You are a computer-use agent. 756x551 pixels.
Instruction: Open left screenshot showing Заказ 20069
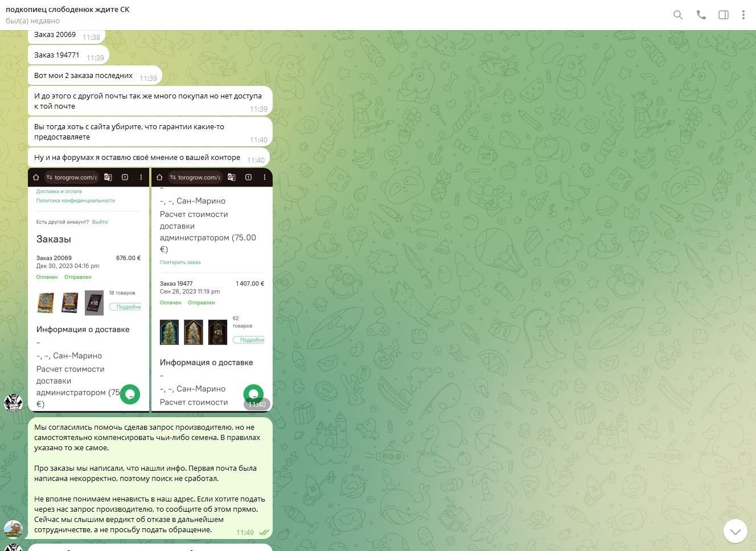tap(88, 290)
